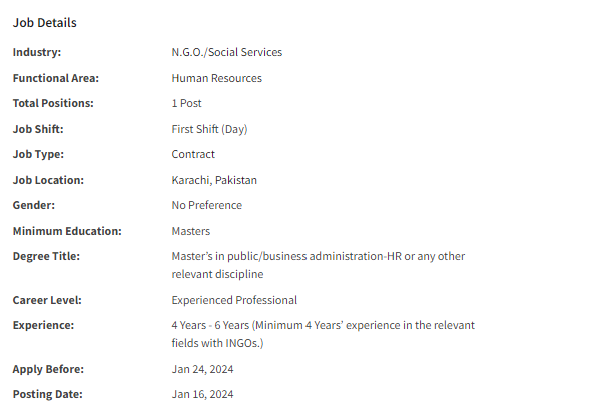Select First Shift (Day) text
The height and width of the screenshot is (417, 609).
pyautogui.click(x=209, y=129)
